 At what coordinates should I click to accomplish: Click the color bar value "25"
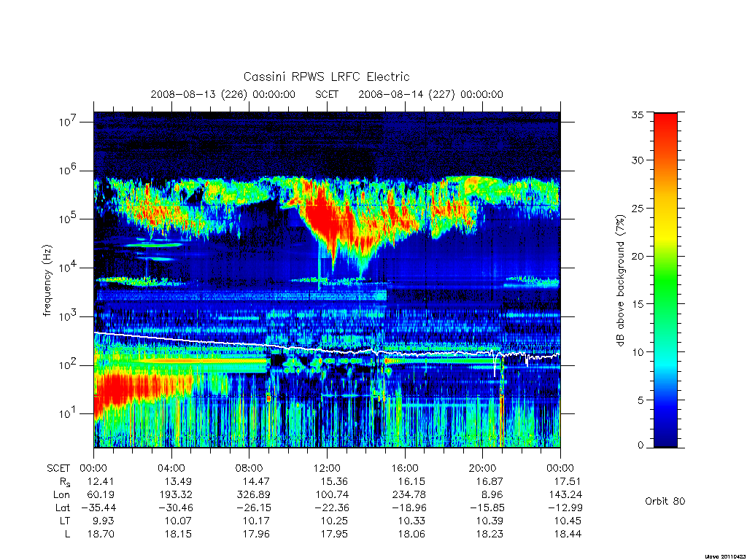638,208
